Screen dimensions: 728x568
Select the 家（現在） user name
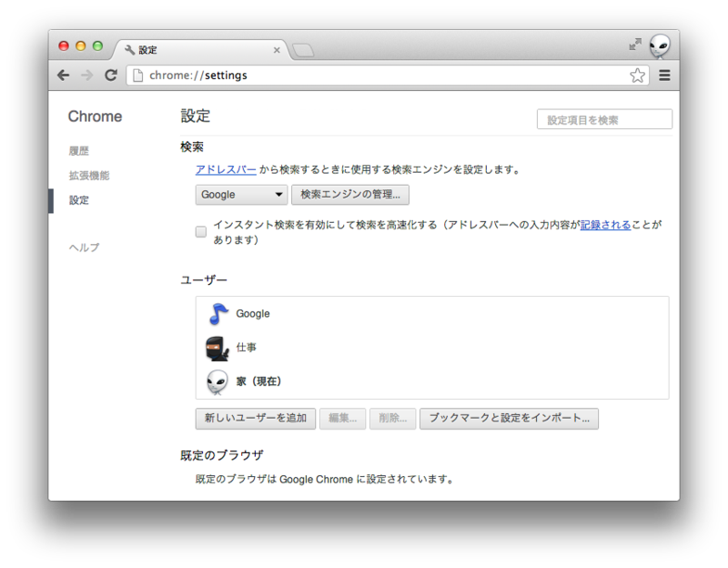click(258, 381)
